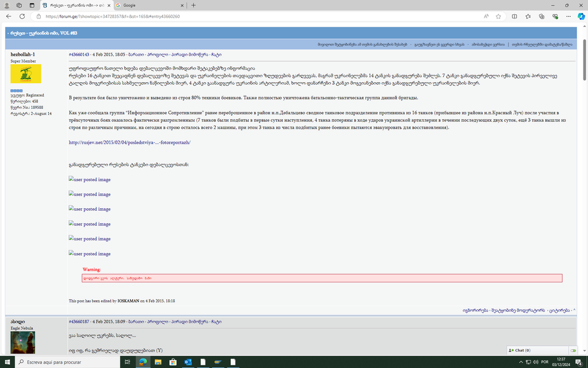This screenshot has height=368, width=588.
Task: Click the first user posted image
Action: coord(90,179)
